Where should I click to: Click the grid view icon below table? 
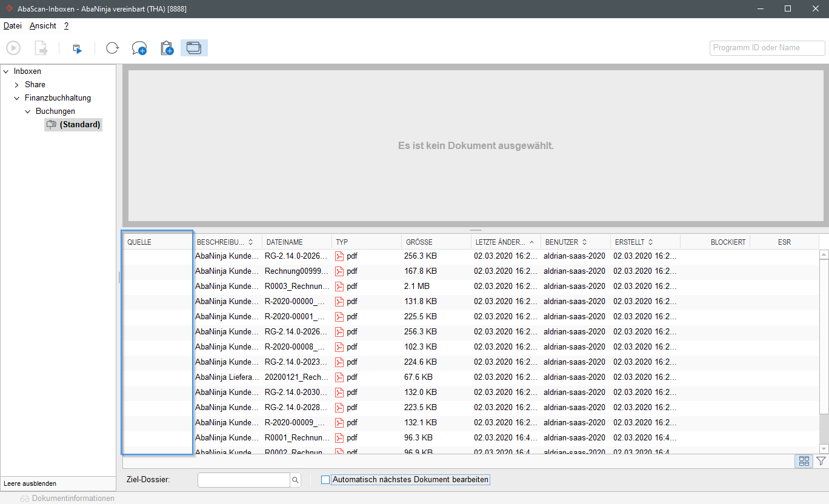(x=804, y=461)
